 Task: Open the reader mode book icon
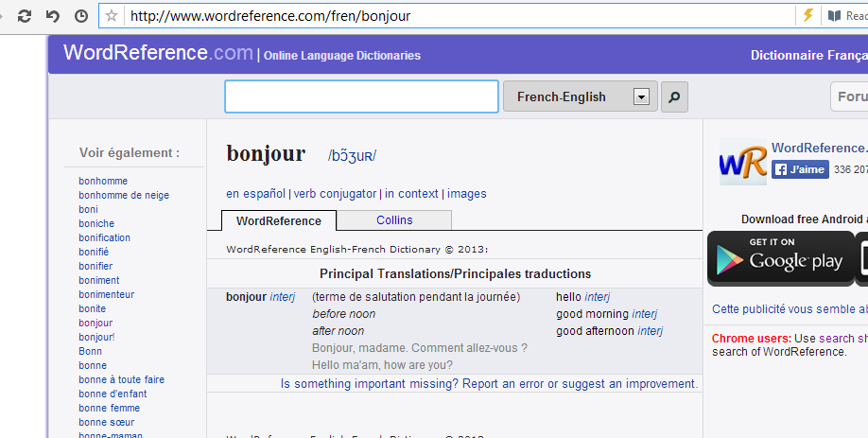[834, 16]
